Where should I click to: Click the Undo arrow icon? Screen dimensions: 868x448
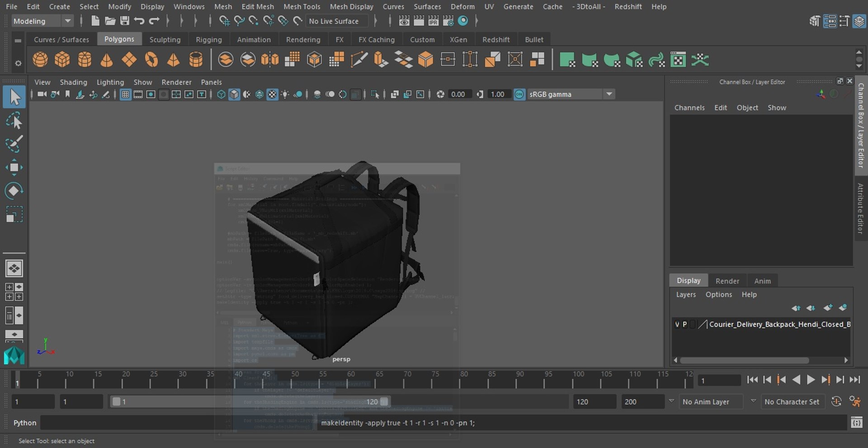tap(139, 21)
